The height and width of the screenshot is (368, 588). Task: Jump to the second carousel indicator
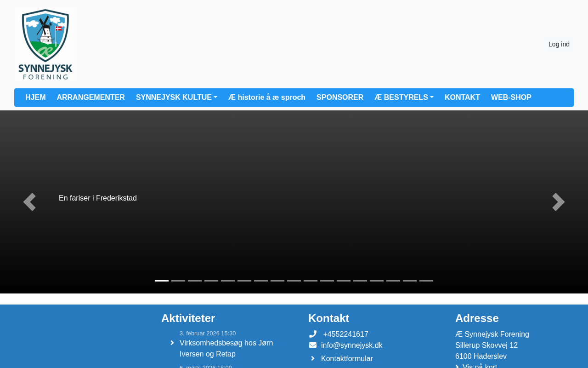point(178,281)
